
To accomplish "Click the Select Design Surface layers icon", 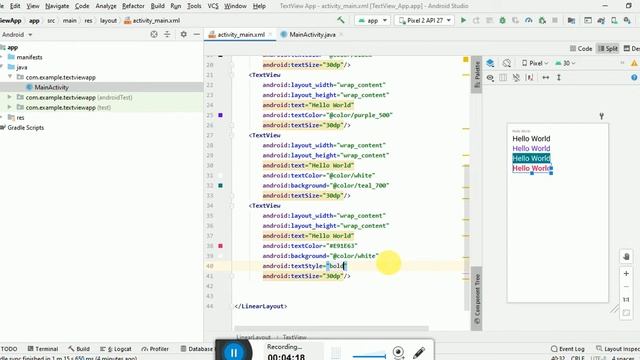I will click(x=490, y=63).
